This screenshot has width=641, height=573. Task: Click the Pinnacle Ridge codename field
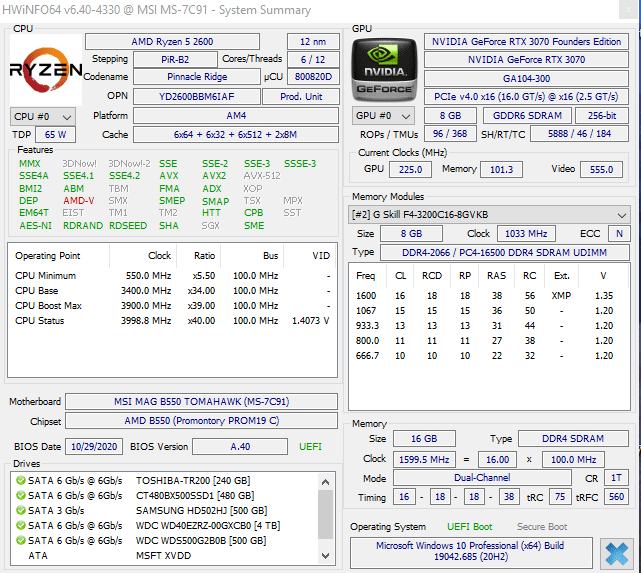pyautogui.click(x=197, y=77)
